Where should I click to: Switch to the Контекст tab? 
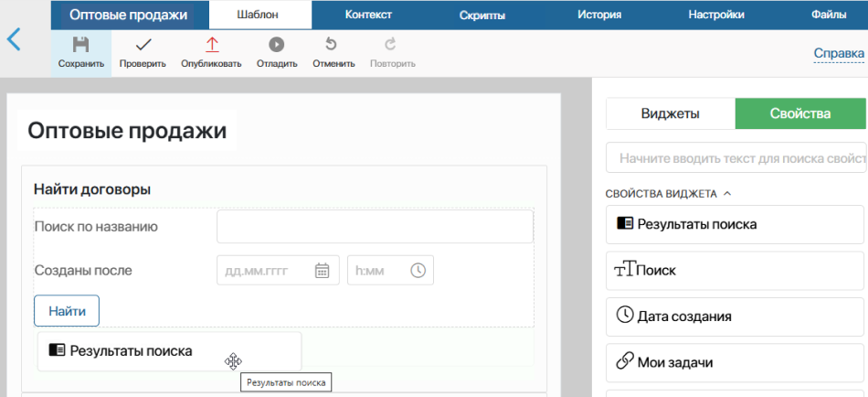click(x=369, y=15)
